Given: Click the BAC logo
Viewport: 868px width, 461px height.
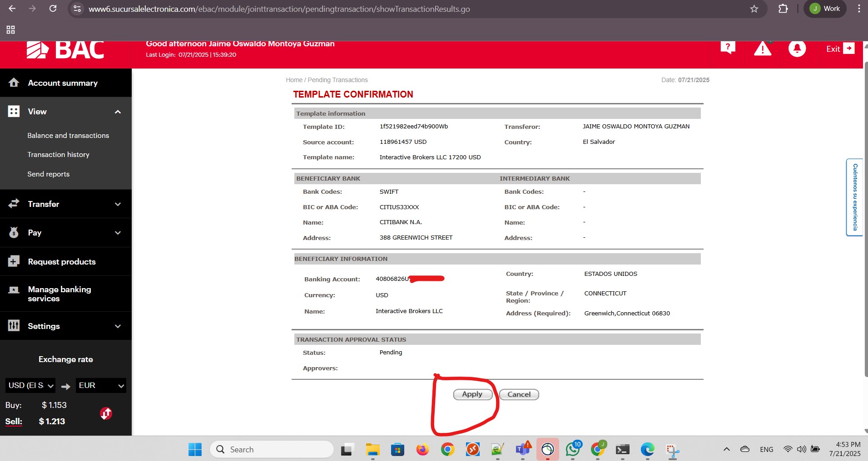Looking at the screenshot, I should point(65,50).
